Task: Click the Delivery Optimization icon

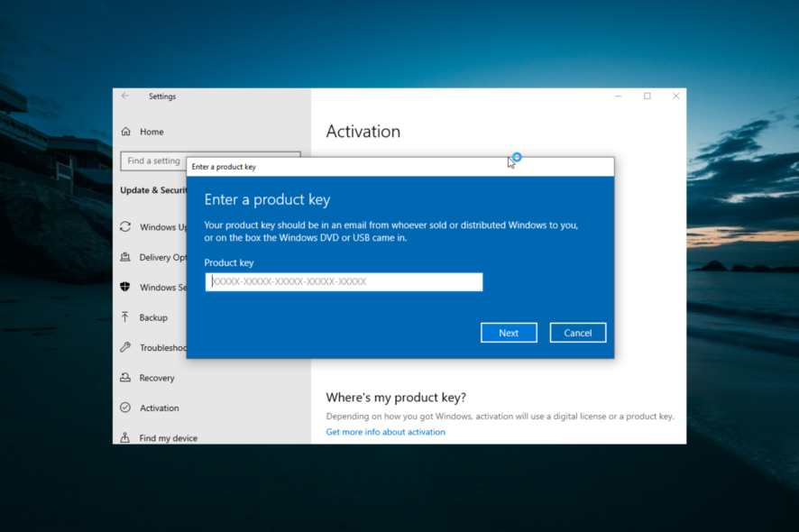Action: (x=126, y=257)
